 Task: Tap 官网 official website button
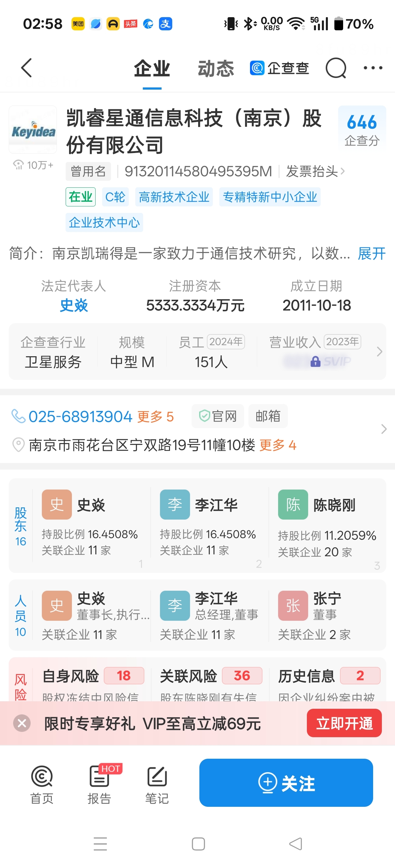pos(217,416)
